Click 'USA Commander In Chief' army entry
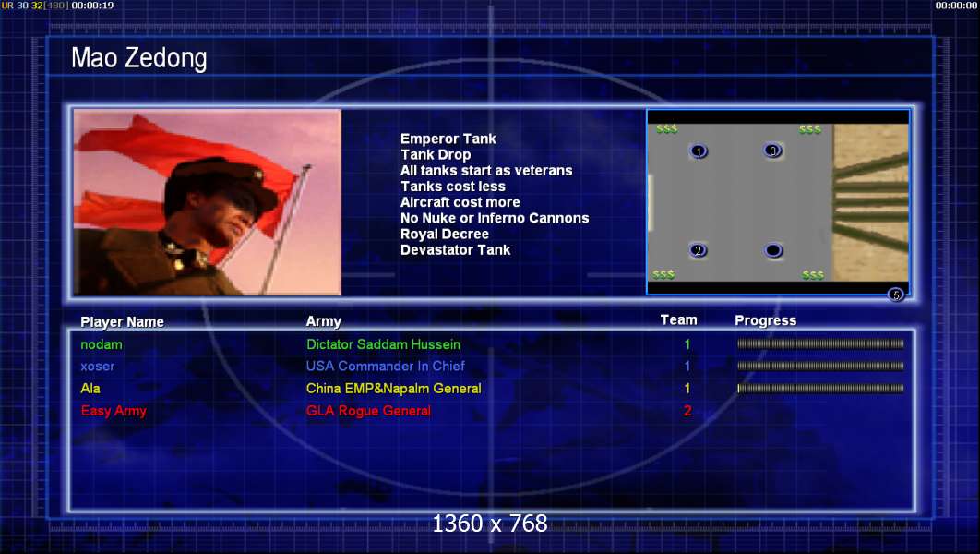This screenshot has width=980, height=554. pyautogui.click(x=385, y=367)
